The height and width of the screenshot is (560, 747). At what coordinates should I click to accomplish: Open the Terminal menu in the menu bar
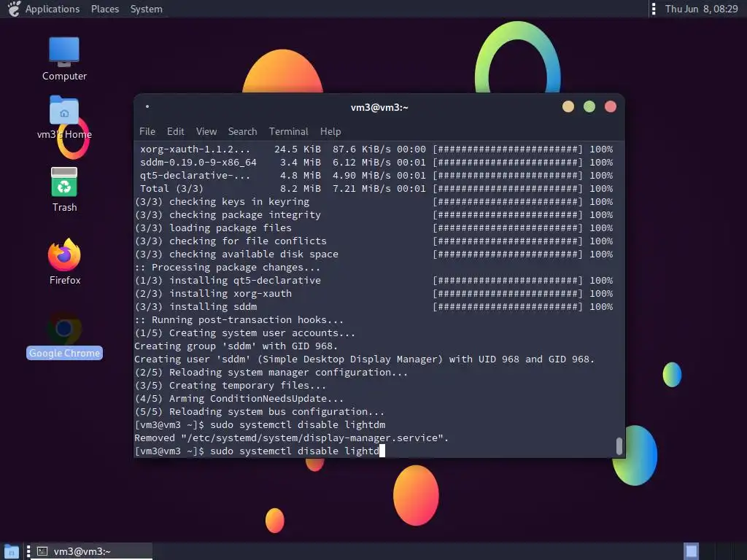tap(288, 131)
